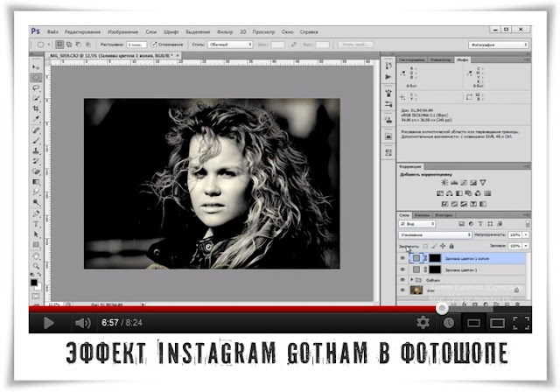560x392 pixels.
Task: Add a Black & White adjustment
Action: click(x=458, y=193)
